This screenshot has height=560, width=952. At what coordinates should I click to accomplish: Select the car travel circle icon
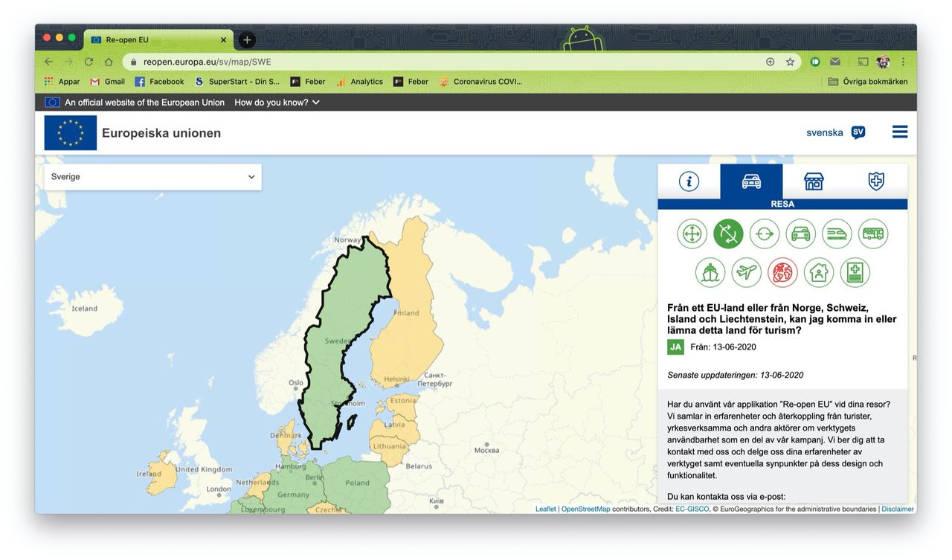(x=800, y=234)
